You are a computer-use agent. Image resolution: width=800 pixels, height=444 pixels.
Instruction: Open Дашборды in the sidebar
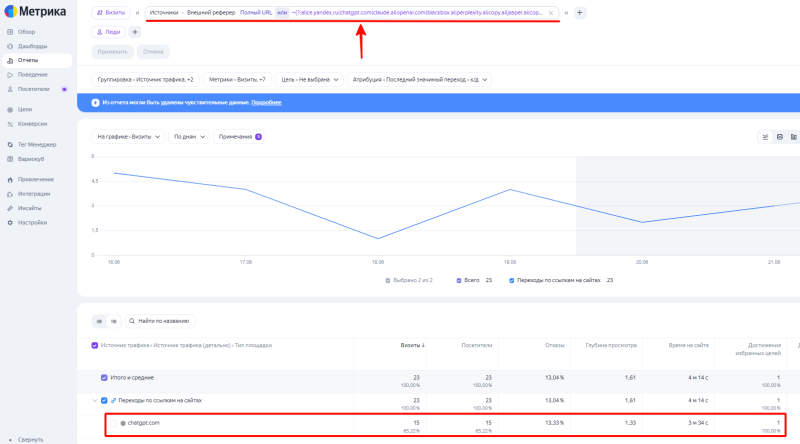[x=32, y=46]
